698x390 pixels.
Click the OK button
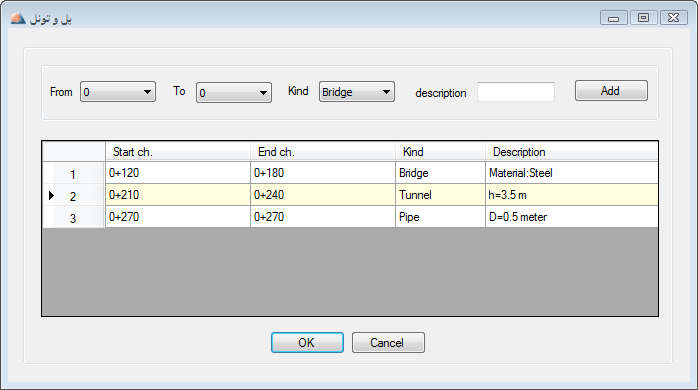point(307,342)
